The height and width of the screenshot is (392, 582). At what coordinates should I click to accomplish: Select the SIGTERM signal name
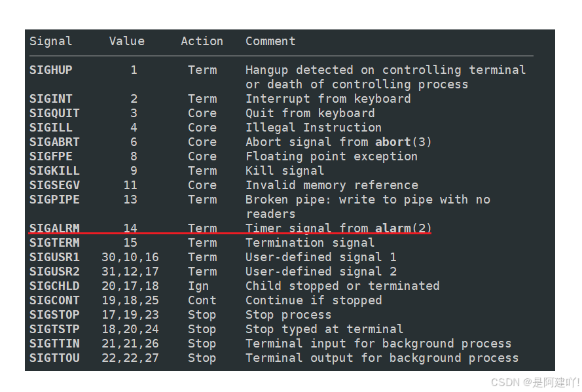54,243
